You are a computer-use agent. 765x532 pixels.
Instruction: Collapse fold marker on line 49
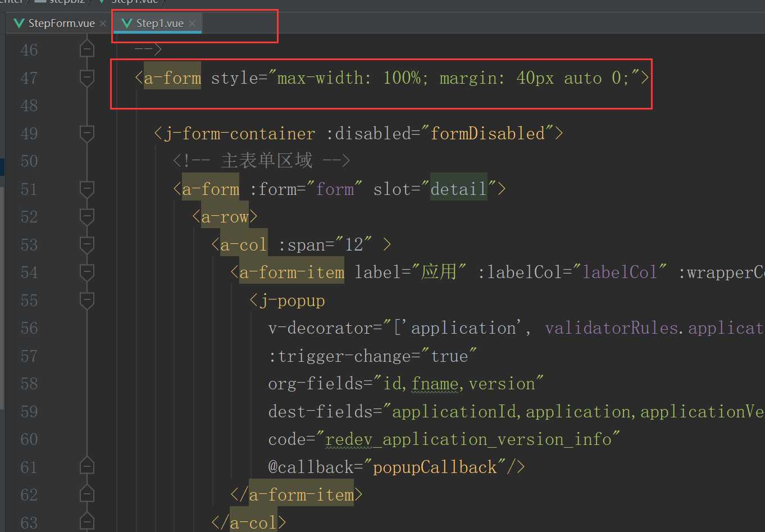point(86,134)
